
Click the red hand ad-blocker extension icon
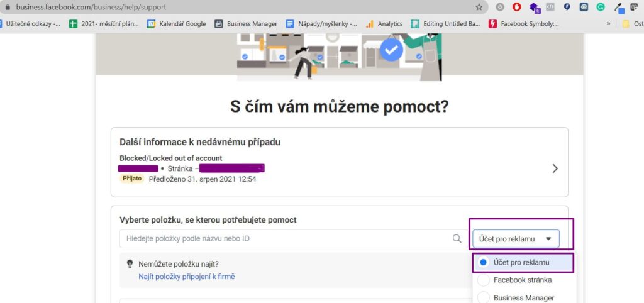517,7
